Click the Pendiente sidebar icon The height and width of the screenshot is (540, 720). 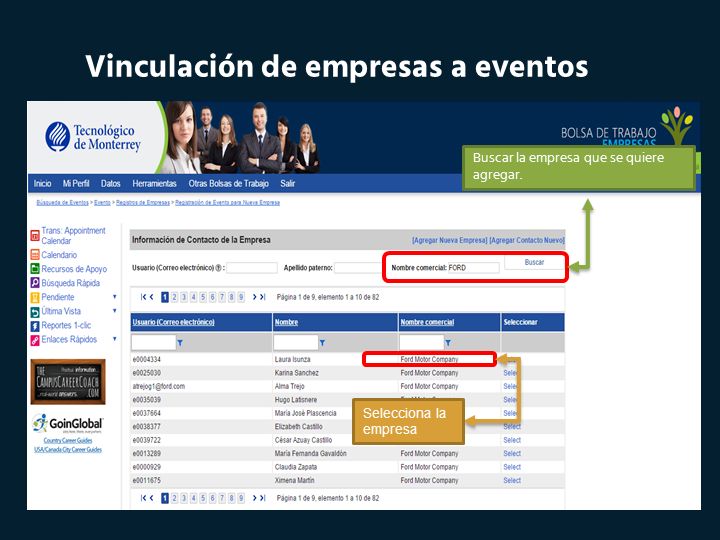click(x=35, y=298)
